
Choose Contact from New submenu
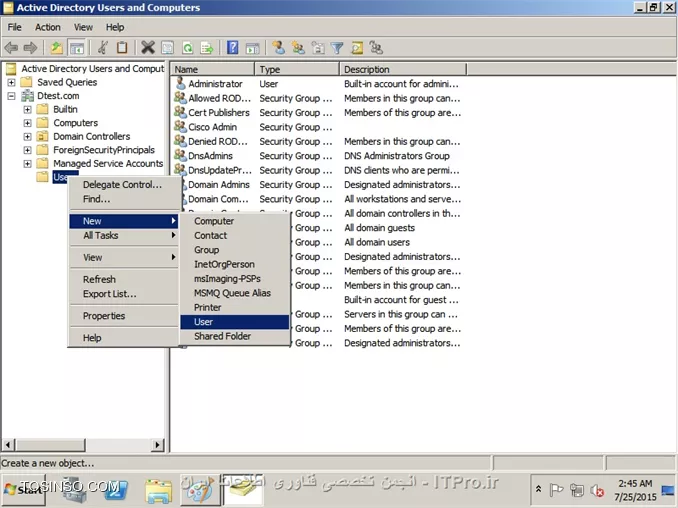click(234, 235)
